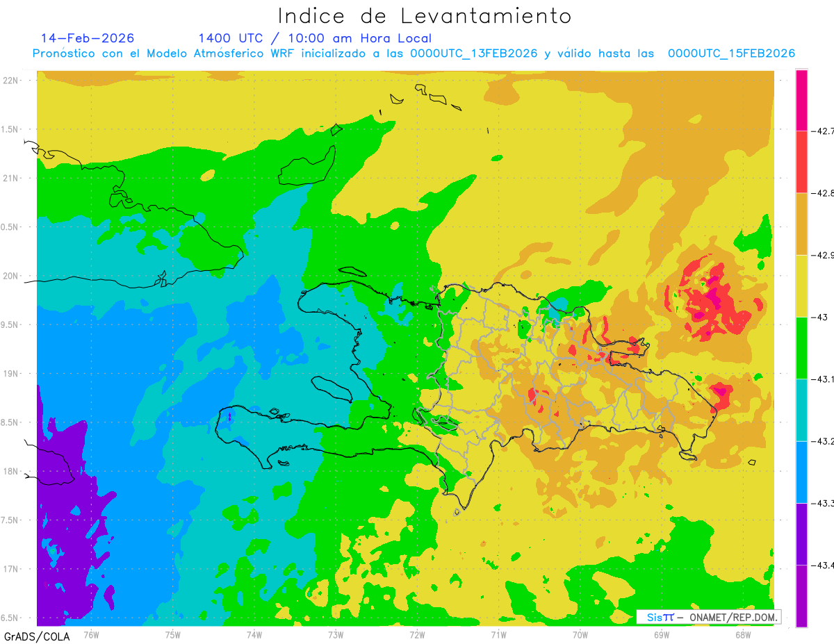Viewport: 834px width, 644px height.
Task: Click colorbar value '-42.8'
Action: pyautogui.click(x=824, y=193)
